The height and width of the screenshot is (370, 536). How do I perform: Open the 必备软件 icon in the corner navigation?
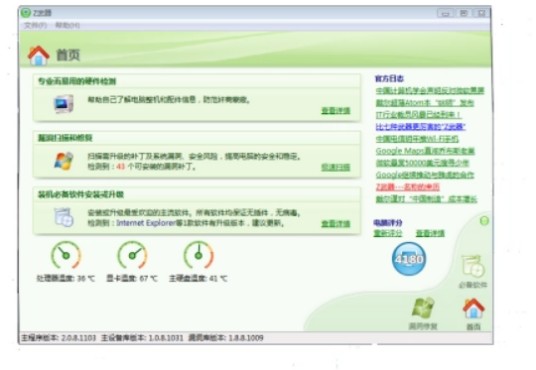[x=473, y=266]
